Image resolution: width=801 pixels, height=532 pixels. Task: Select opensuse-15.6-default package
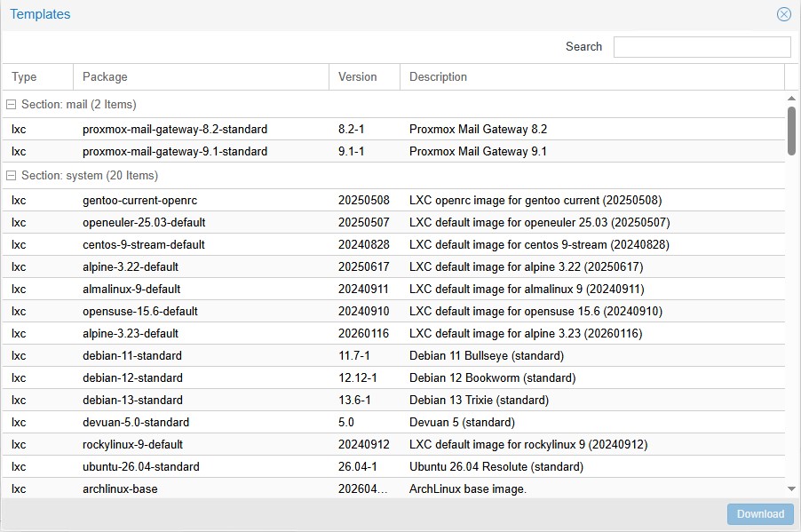click(140, 312)
